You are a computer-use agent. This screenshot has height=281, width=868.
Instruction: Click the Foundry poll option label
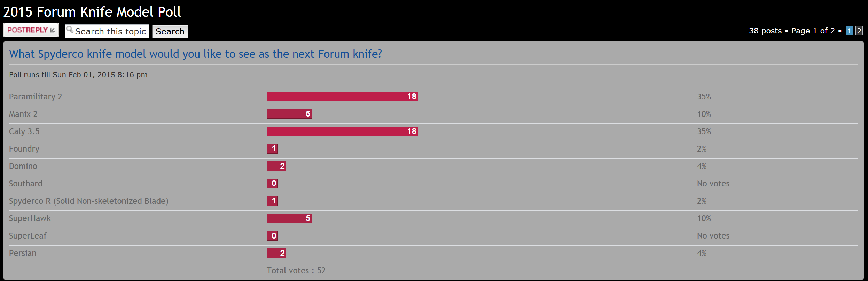click(24, 149)
